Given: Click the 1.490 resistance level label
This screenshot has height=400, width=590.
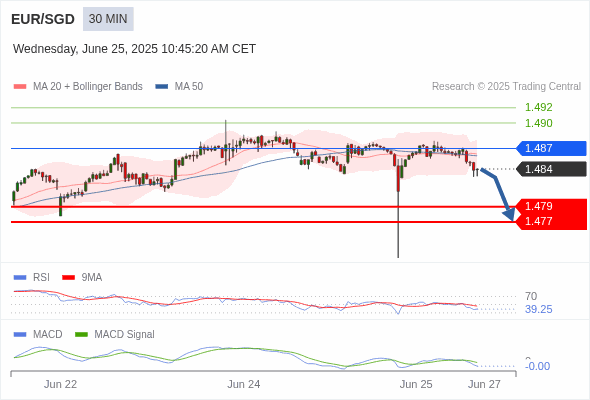Looking at the screenshot, I should pos(539,123).
